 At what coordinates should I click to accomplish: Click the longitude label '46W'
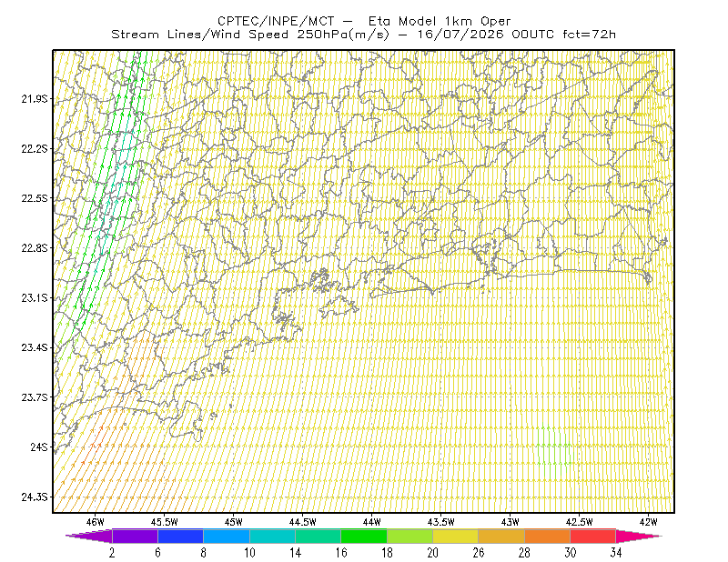(96, 522)
